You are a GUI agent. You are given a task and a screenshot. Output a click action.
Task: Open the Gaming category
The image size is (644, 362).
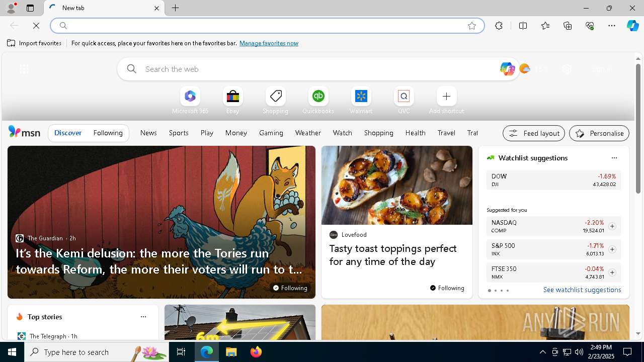(x=271, y=133)
